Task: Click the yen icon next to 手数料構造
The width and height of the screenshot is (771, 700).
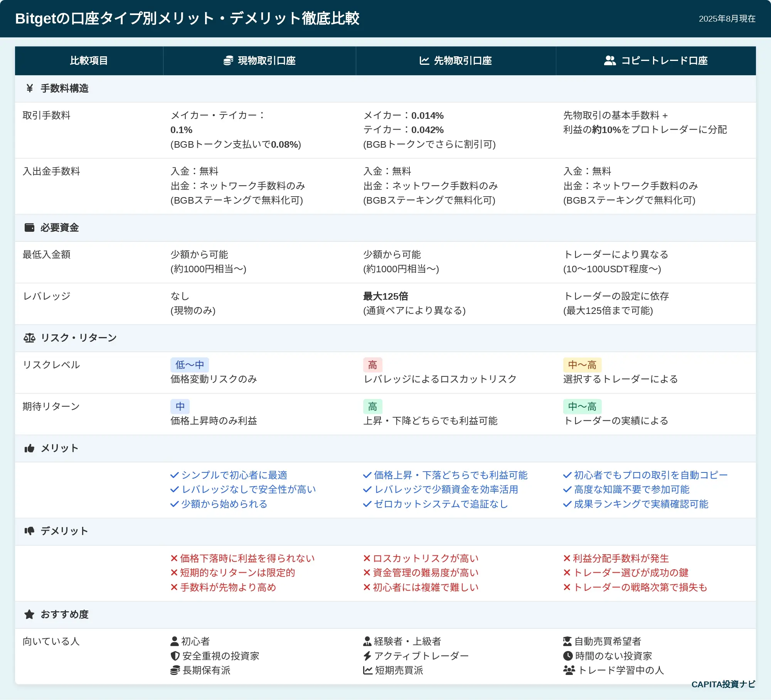Action: tap(30, 88)
